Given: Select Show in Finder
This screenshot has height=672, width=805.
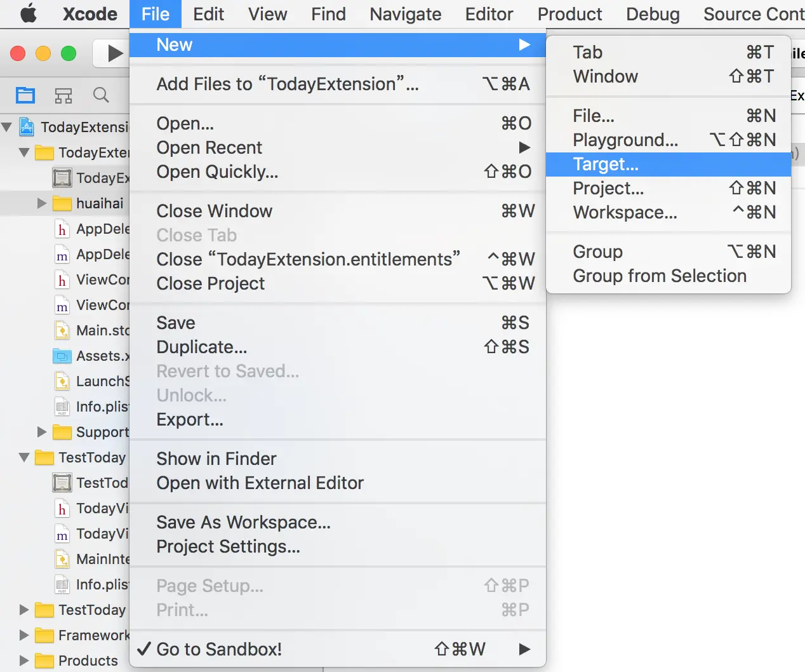Looking at the screenshot, I should point(338,459).
